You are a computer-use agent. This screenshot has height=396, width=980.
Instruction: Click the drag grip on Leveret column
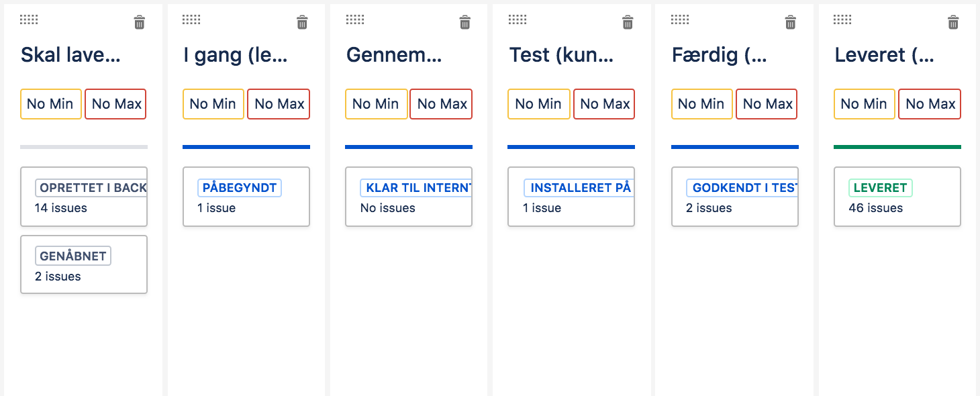842,19
